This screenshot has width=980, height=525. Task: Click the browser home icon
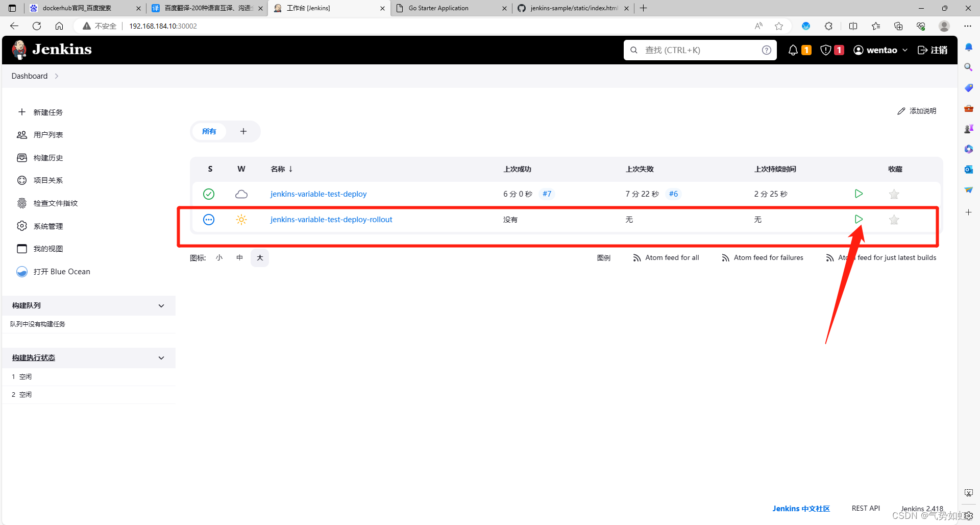(59, 26)
